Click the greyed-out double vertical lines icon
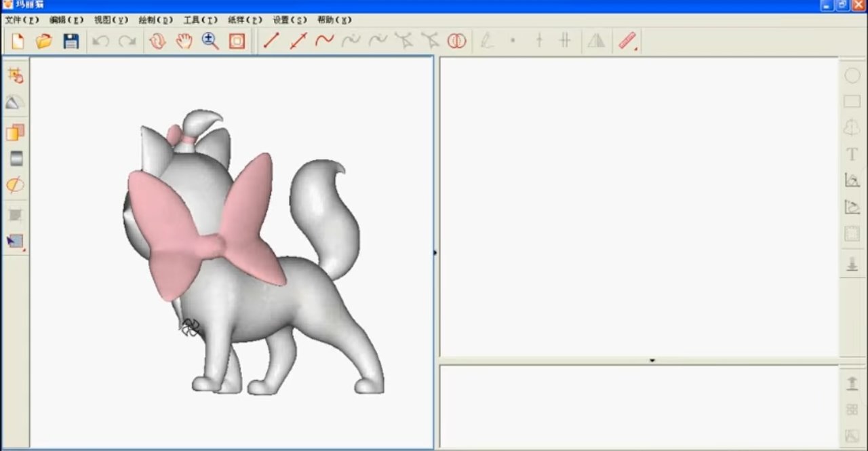Image resolution: width=868 pixels, height=451 pixels. [565, 41]
